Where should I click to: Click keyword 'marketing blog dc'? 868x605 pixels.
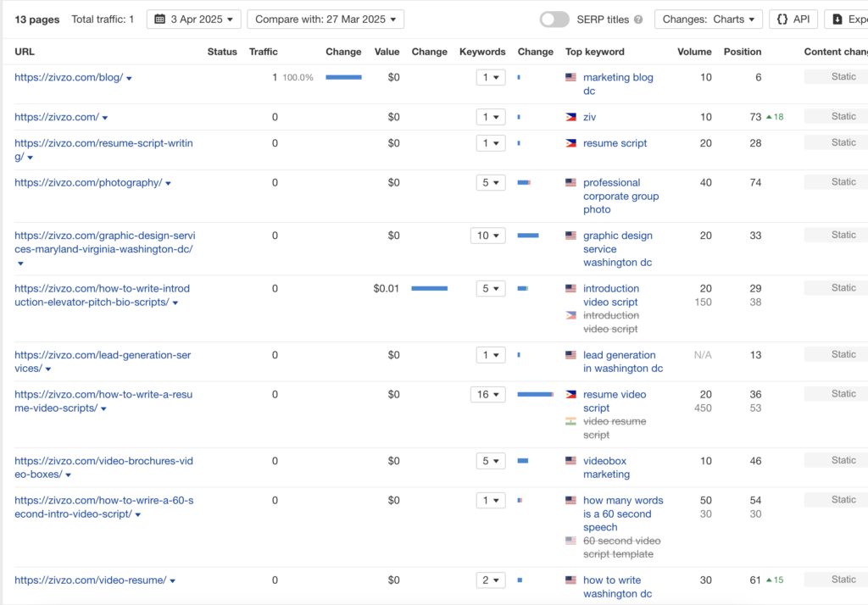(x=618, y=84)
